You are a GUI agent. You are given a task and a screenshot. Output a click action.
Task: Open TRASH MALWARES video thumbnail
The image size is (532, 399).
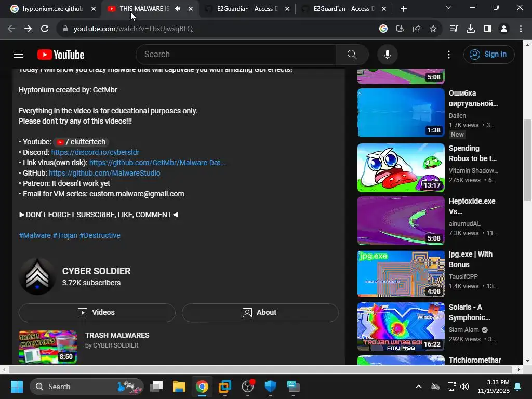tap(48, 347)
